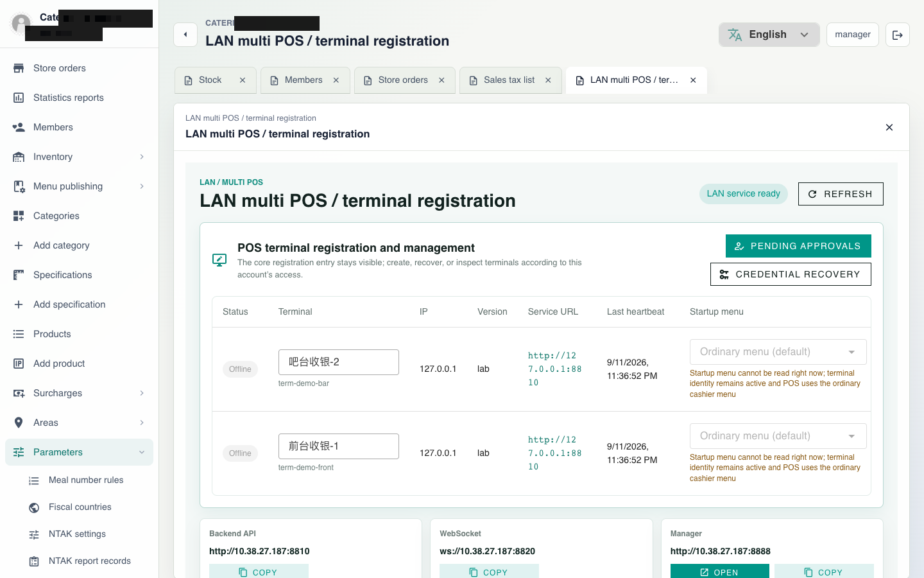The height and width of the screenshot is (578, 924).
Task: Click the manager account button
Action: click(x=853, y=35)
